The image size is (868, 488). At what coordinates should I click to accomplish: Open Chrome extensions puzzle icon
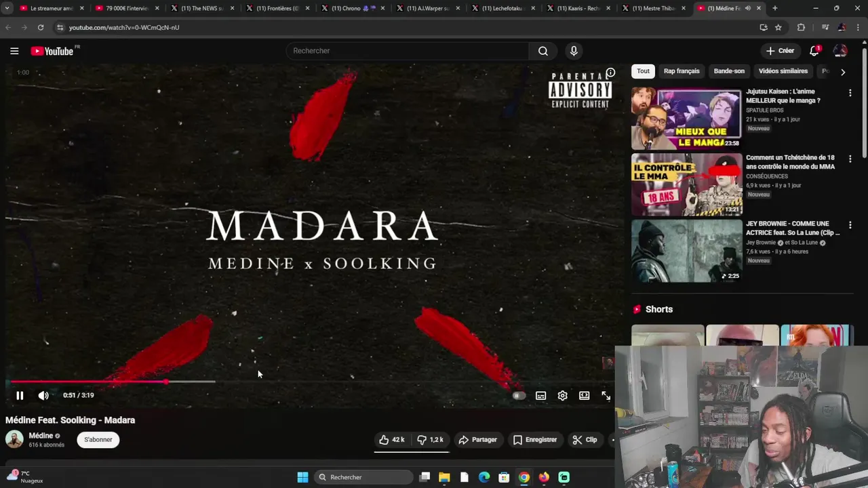click(x=801, y=27)
